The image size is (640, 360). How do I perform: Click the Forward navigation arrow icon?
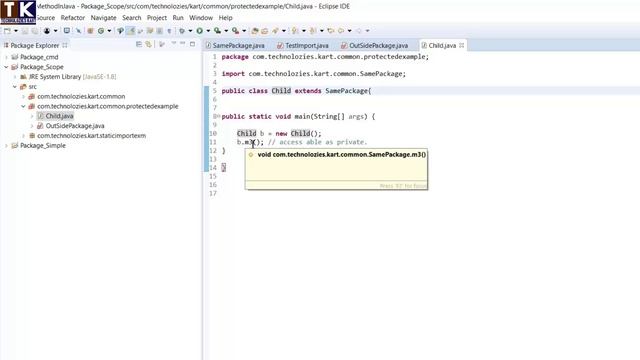click(359, 31)
